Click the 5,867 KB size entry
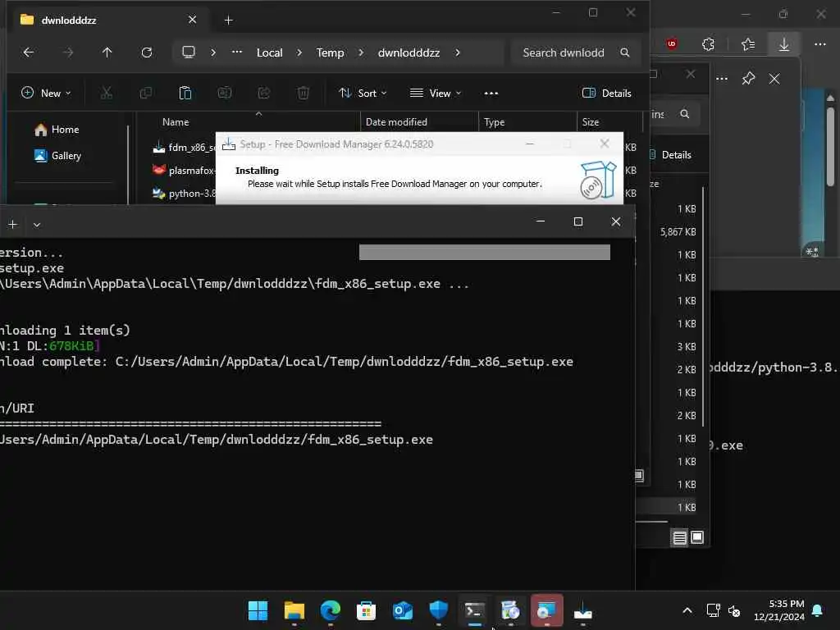 (678, 232)
